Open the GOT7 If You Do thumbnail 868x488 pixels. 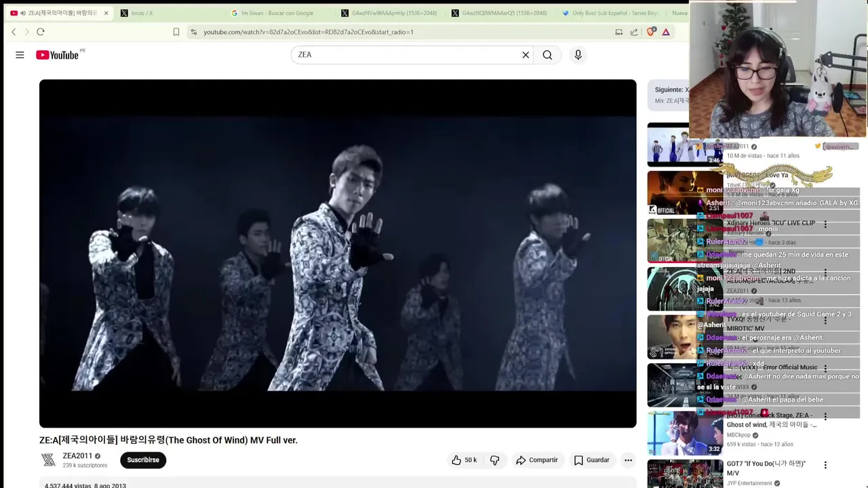pyautogui.click(x=685, y=474)
